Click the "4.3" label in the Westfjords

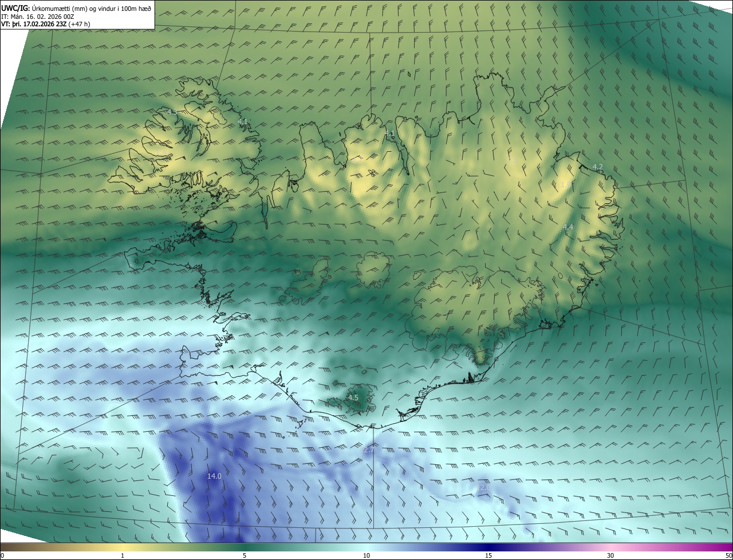[172, 112]
